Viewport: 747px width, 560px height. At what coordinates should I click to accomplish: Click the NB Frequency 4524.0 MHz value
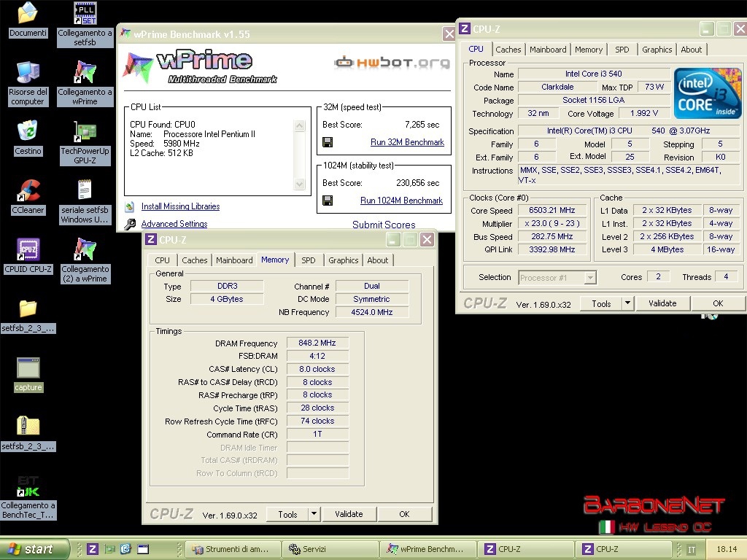(x=371, y=312)
